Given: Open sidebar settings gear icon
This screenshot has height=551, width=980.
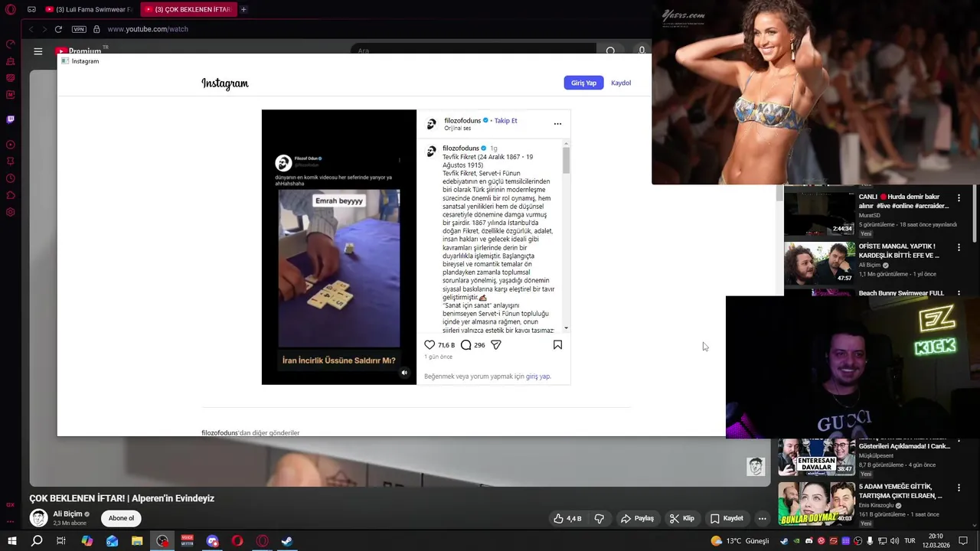Looking at the screenshot, I should pos(11,212).
